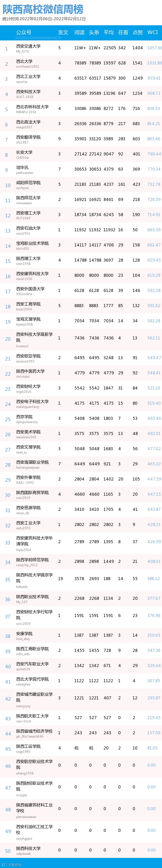162x868 pixels.
Task: Click WCI value 386.12
Action: click(x=154, y=579)
